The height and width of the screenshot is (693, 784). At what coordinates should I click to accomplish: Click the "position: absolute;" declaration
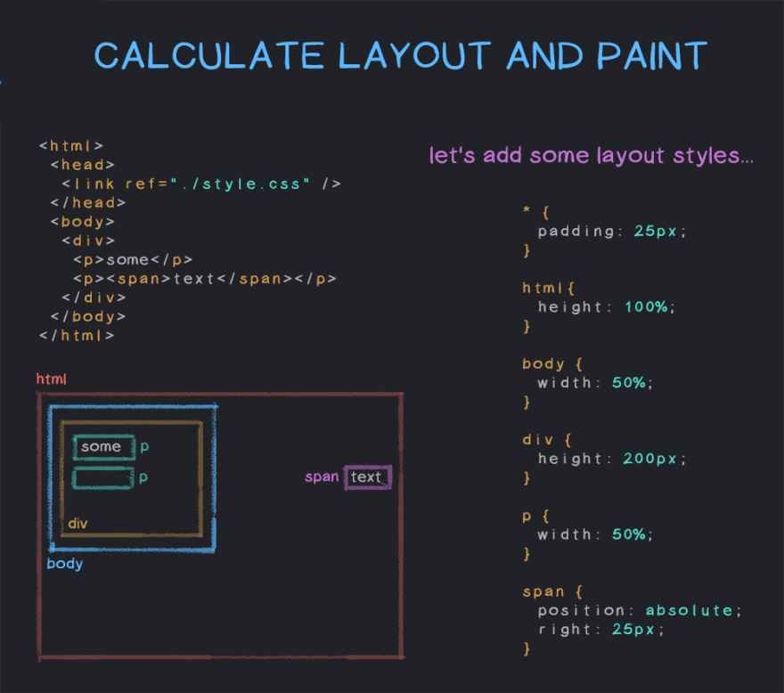coord(640,610)
